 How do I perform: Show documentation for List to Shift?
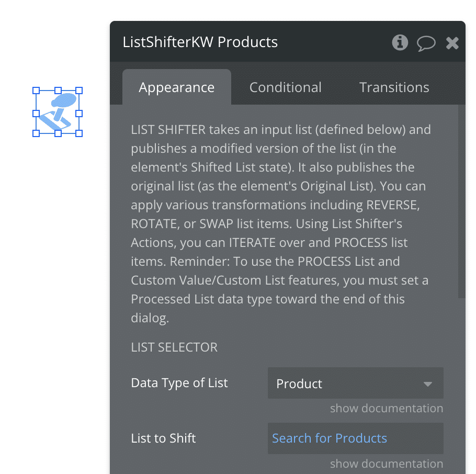[387, 464]
